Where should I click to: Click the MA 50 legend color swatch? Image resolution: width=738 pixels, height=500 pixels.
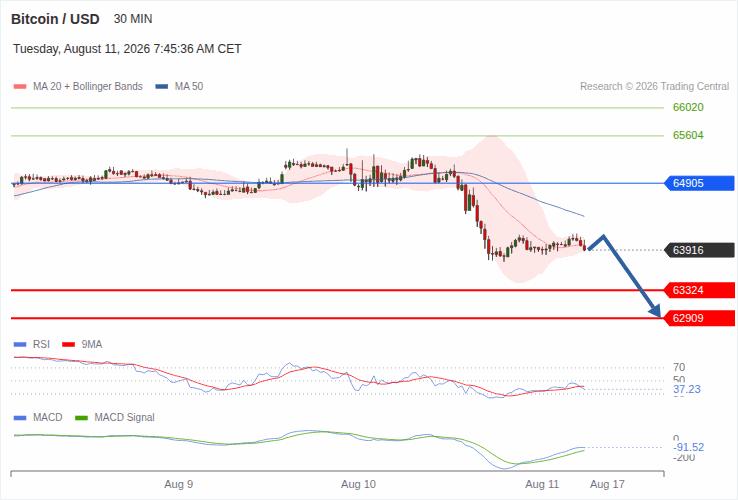pyautogui.click(x=162, y=87)
